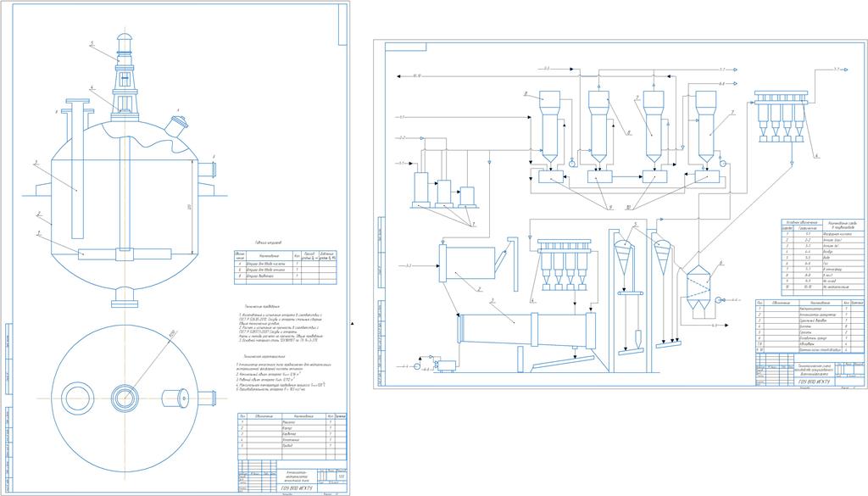
Task: Click 'ГОУ ВПО ИГХТУ' in right sheet title block
Action: coord(814,382)
